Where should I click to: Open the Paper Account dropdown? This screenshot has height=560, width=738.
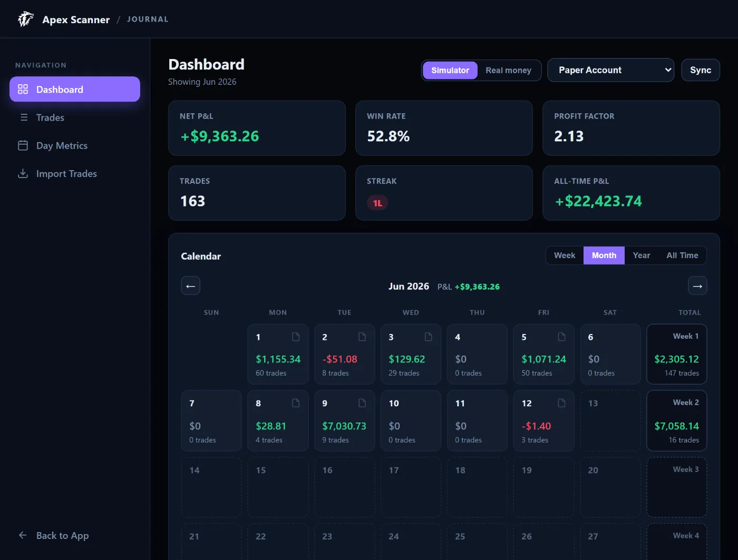(611, 70)
